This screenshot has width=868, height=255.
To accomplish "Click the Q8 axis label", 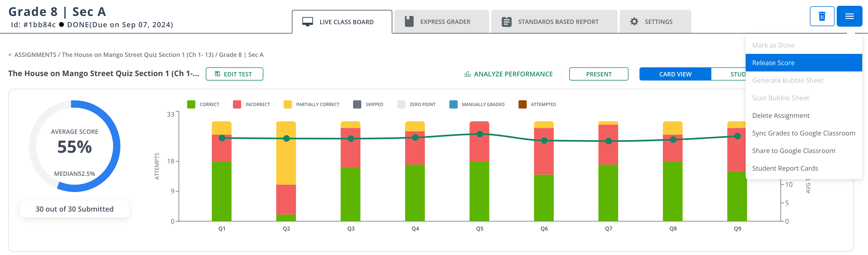I will 673,229.
